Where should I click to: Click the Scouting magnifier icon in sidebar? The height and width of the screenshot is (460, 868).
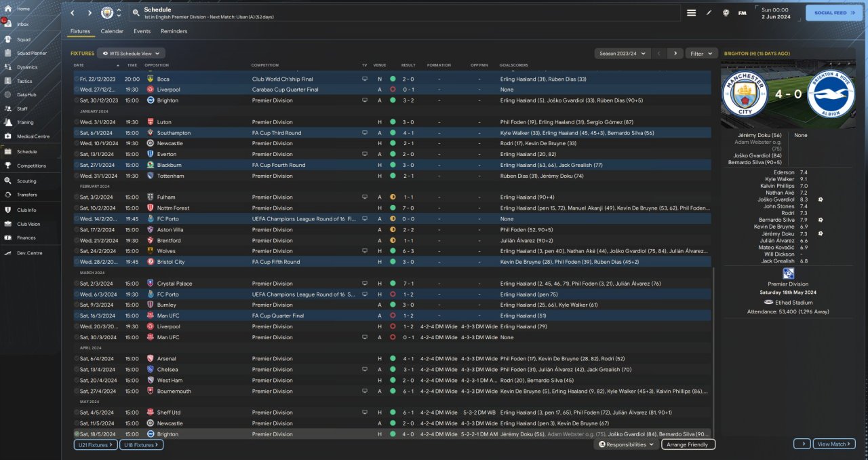coord(9,181)
